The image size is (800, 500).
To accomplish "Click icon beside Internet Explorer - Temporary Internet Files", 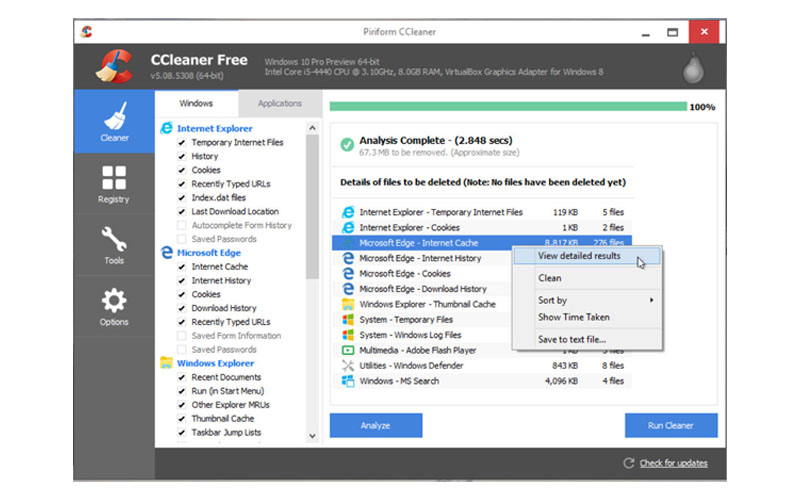I will tap(348, 212).
